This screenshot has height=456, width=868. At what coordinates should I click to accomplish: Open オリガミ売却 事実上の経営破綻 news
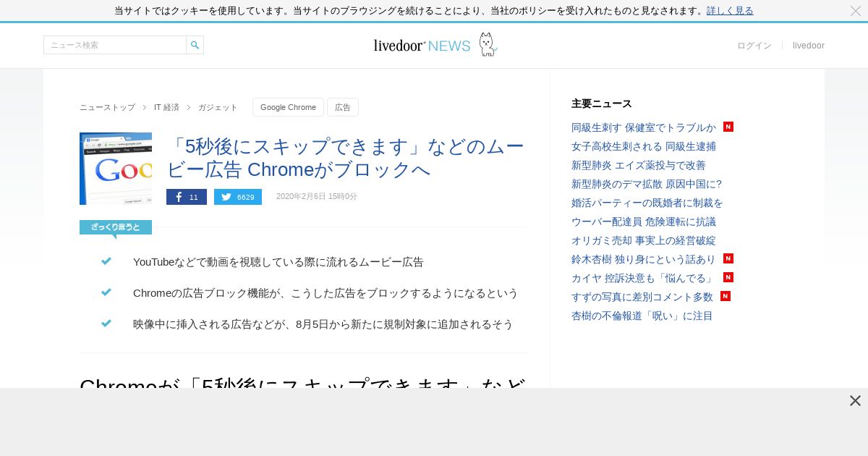click(x=644, y=240)
